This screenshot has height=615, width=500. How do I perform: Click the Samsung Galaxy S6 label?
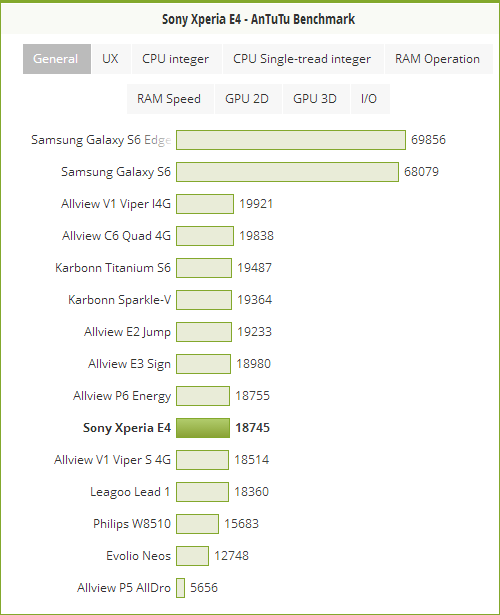tap(116, 172)
